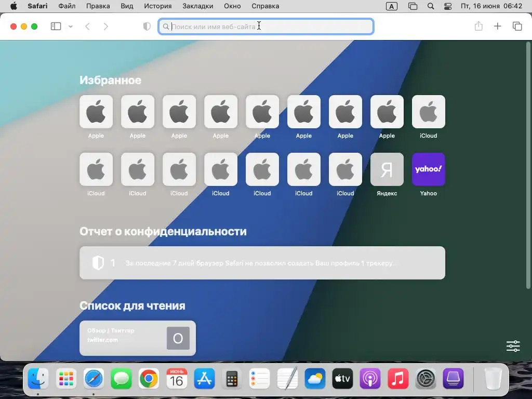Focus the search or website address field
The height and width of the screenshot is (399, 532).
tap(266, 26)
